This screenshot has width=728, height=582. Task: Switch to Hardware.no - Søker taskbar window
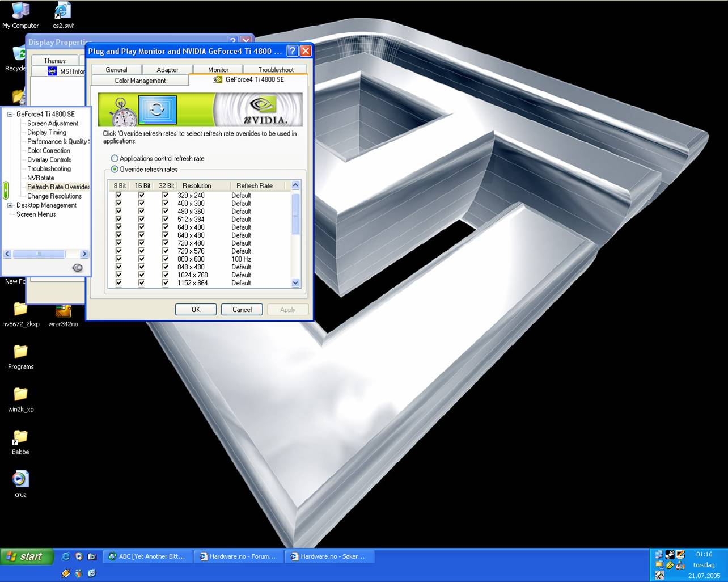[x=328, y=556]
